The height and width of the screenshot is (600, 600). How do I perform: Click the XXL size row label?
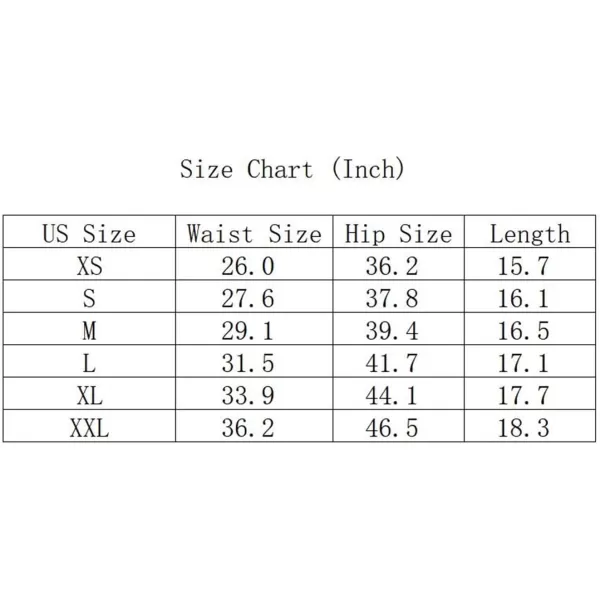pos(90,427)
